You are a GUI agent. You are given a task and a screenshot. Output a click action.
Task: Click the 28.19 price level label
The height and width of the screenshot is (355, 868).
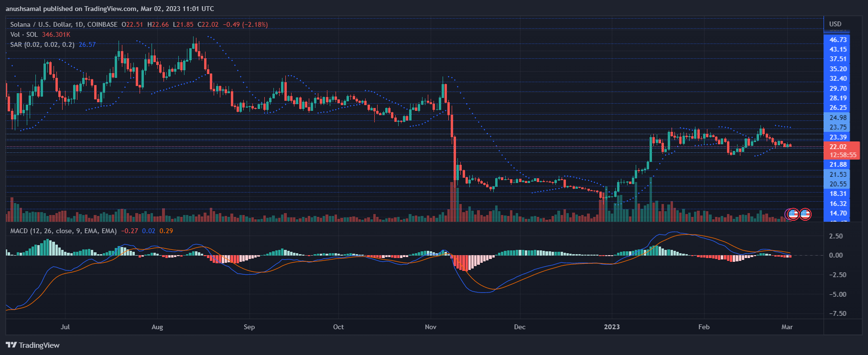838,98
